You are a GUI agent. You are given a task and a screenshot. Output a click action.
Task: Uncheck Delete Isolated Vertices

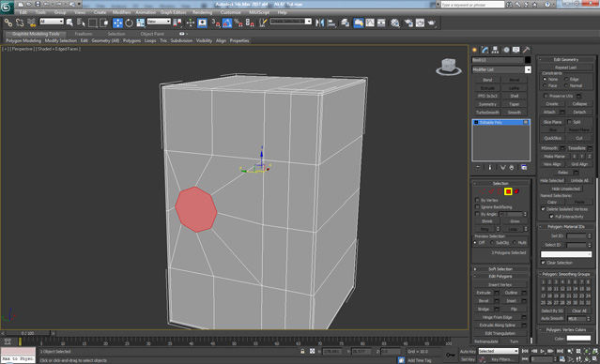543,209
